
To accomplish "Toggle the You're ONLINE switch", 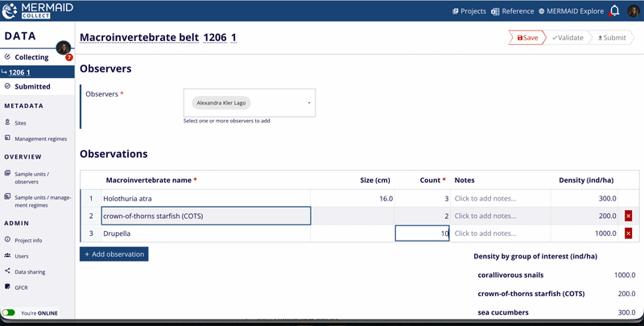I will 8,313.
